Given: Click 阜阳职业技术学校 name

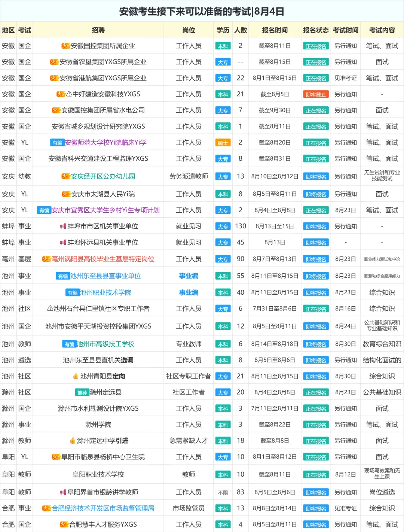Looking at the screenshot, I should pos(98,474).
